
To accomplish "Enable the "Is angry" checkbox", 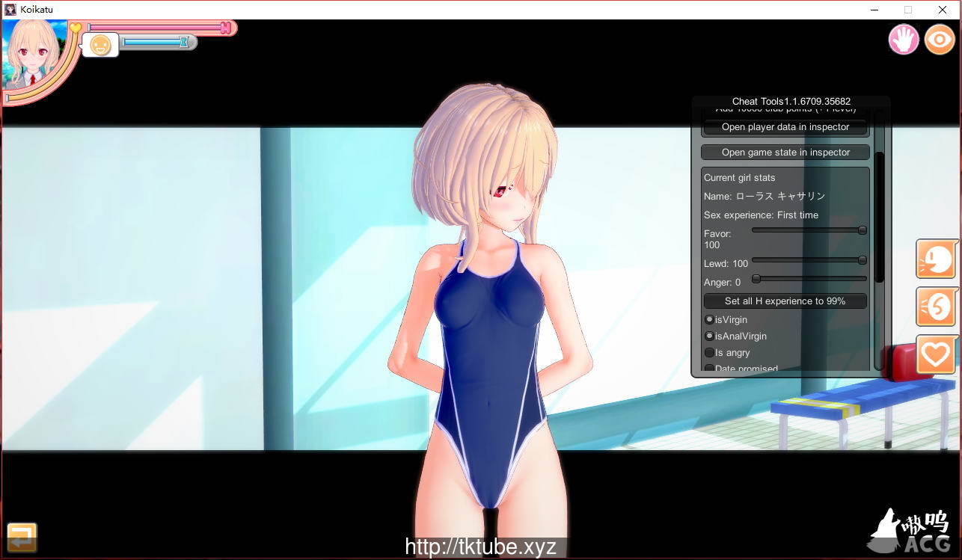I will pos(710,353).
